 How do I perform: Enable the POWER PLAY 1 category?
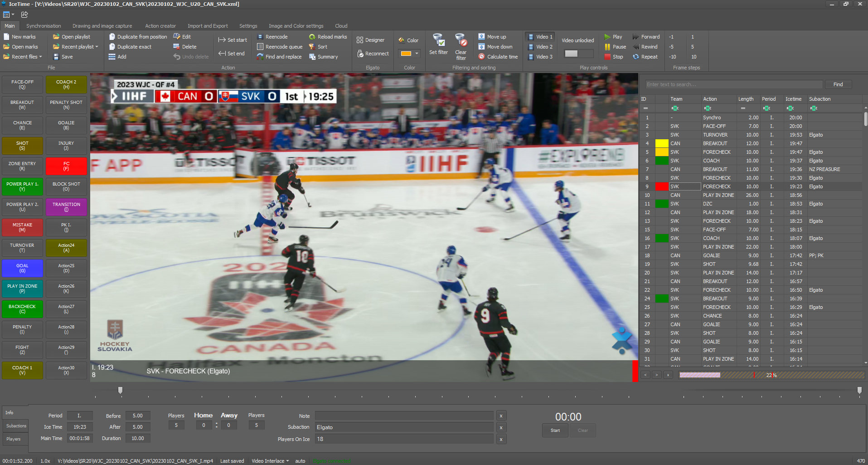coord(22,186)
